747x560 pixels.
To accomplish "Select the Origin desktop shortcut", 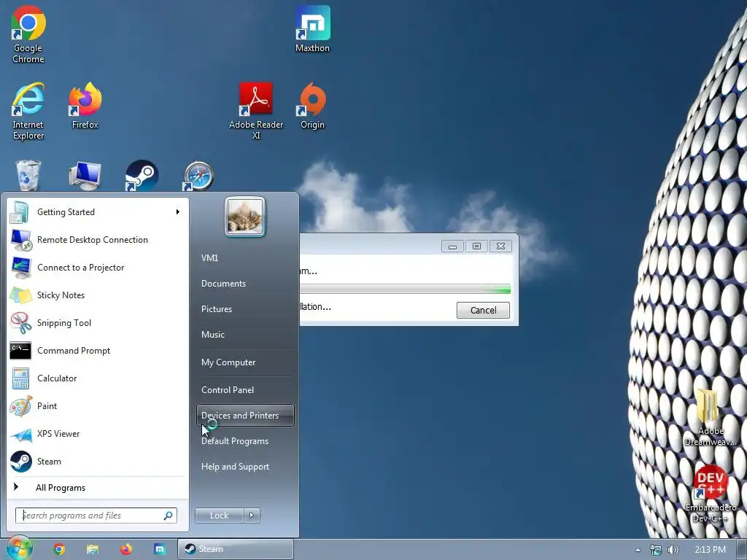I will pos(312,106).
